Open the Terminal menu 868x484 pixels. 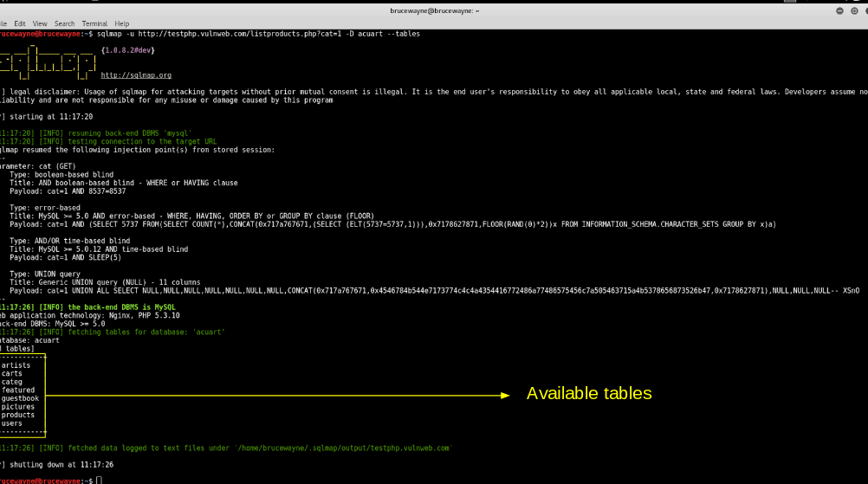click(94, 23)
